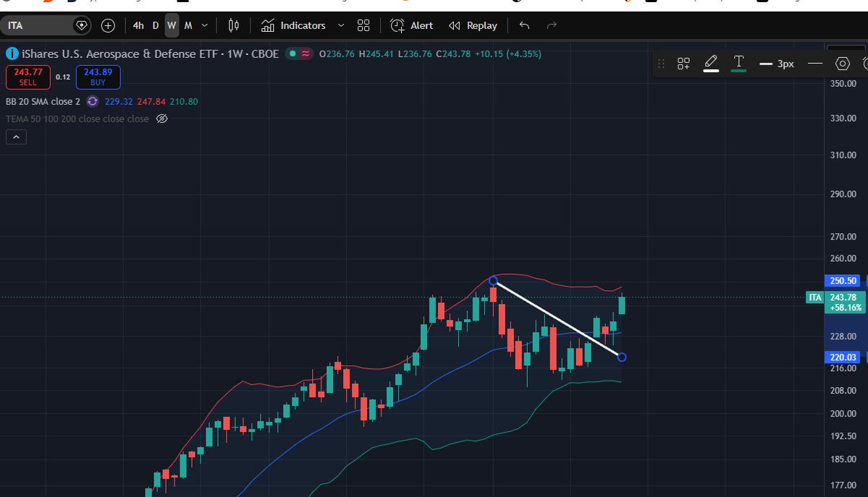The width and height of the screenshot is (868, 497).
Task: Expand the favorite indicators dropdown arrow
Action: (x=341, y=25)
